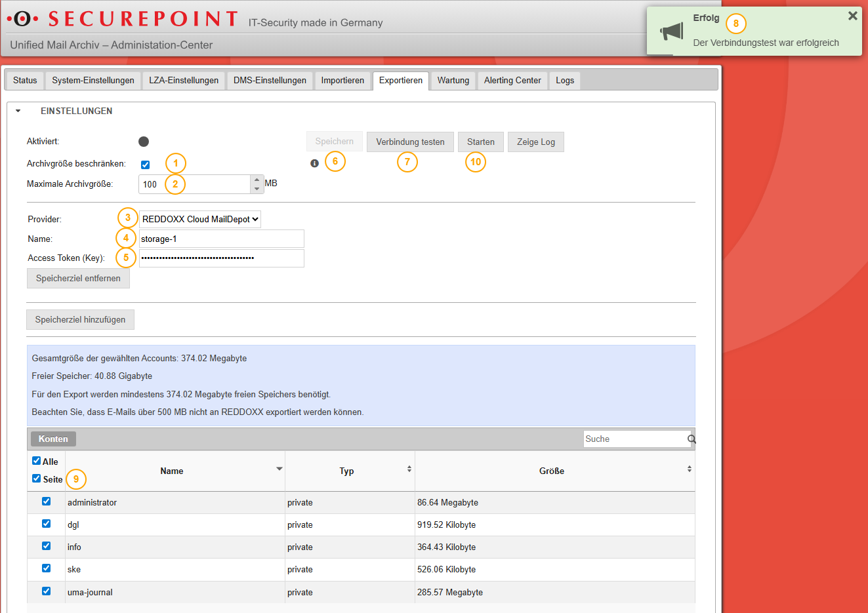Open the Wartung tab

click(x=453, y=81)
